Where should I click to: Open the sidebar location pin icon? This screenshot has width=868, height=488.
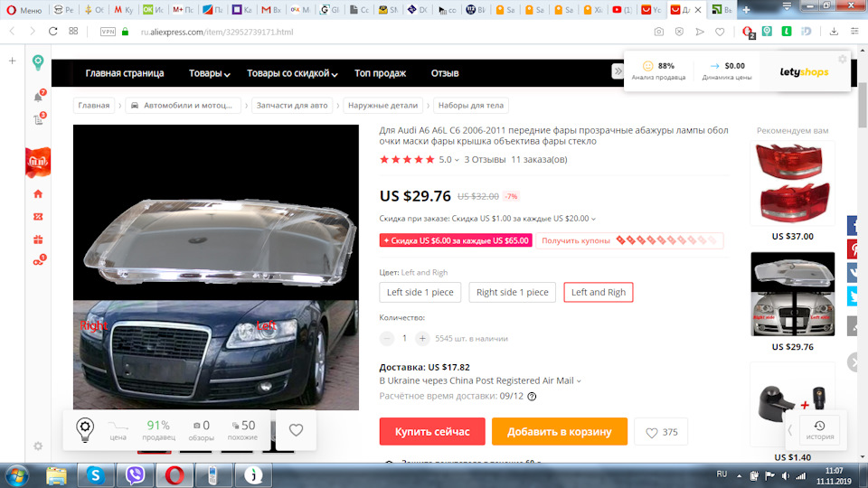pyautogui.click(x=38, y=62)
